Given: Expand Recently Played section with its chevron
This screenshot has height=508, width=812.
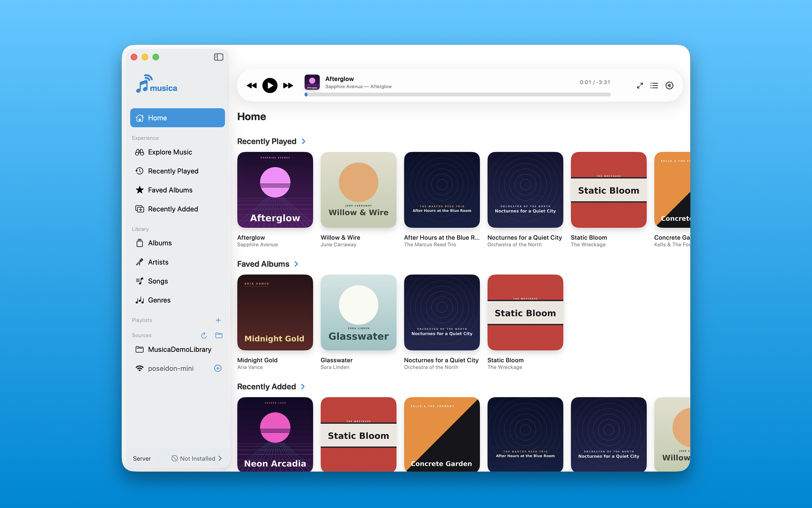Looking at the screenshot, I should pyautogui.click(x=304, y=142).
